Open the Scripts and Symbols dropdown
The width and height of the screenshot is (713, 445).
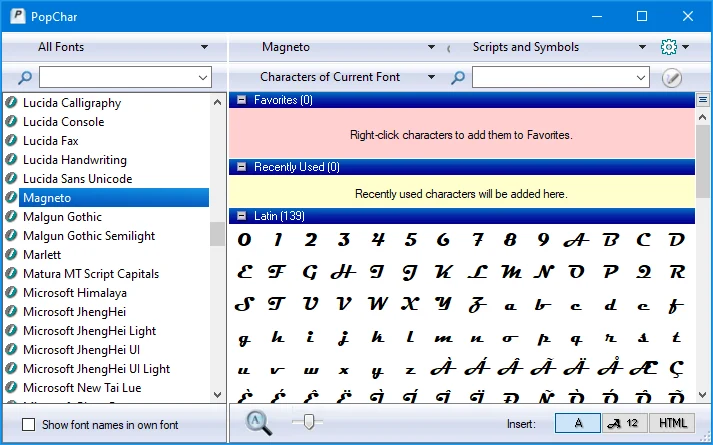click(x=557, y=47)
